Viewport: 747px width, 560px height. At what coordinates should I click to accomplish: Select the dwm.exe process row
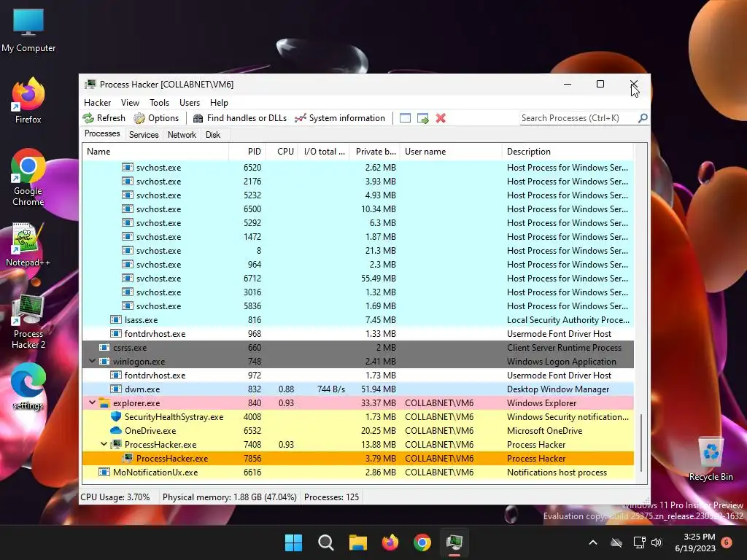(x=358, y=389)
